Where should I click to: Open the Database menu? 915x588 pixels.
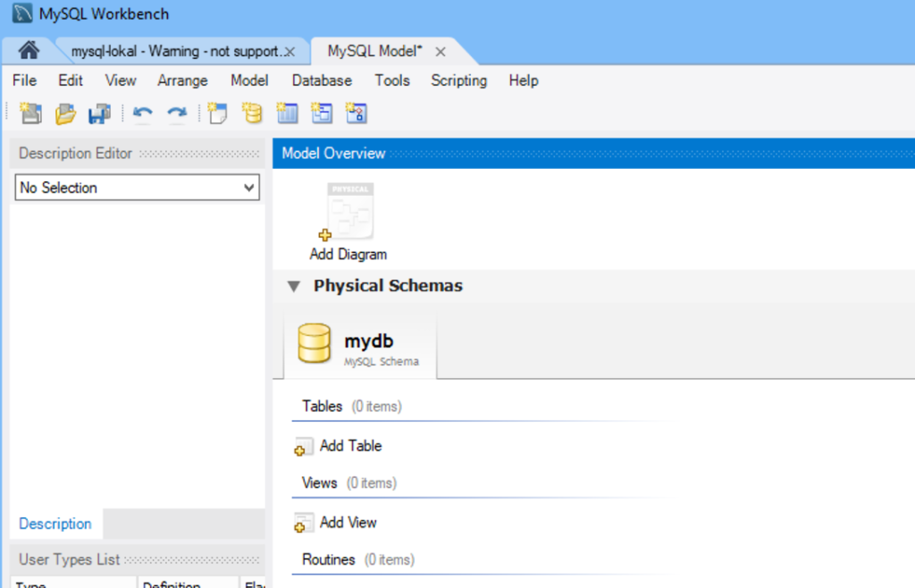pyautogui.click(x=322, y=80)
